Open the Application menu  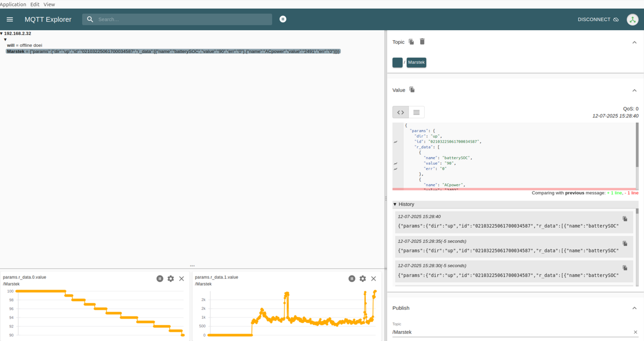[13, 4]
